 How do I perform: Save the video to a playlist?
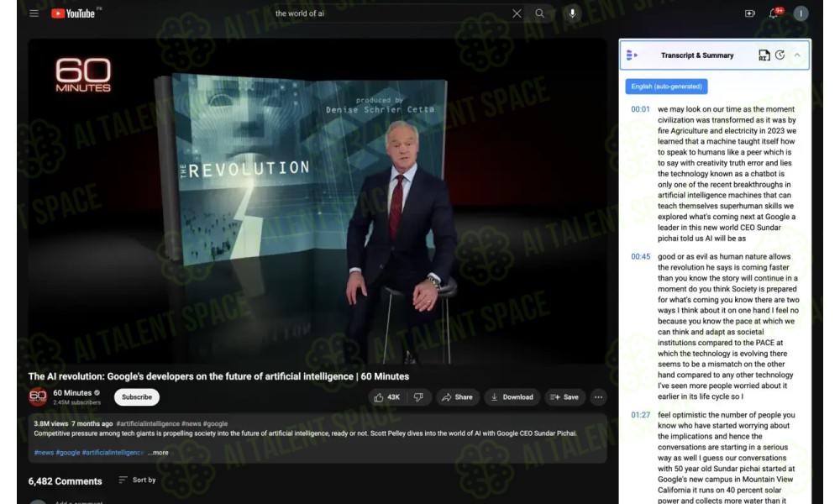pos(564,396)
